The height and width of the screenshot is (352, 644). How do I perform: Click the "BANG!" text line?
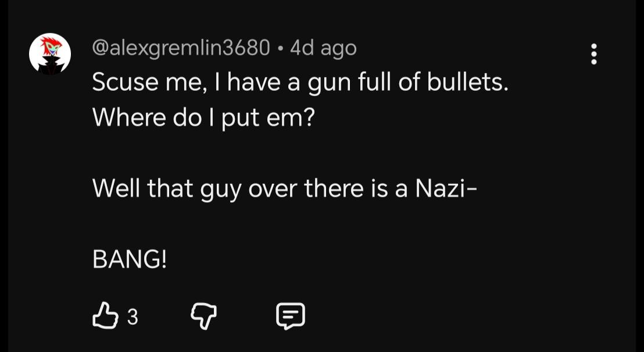click(130, 260)
